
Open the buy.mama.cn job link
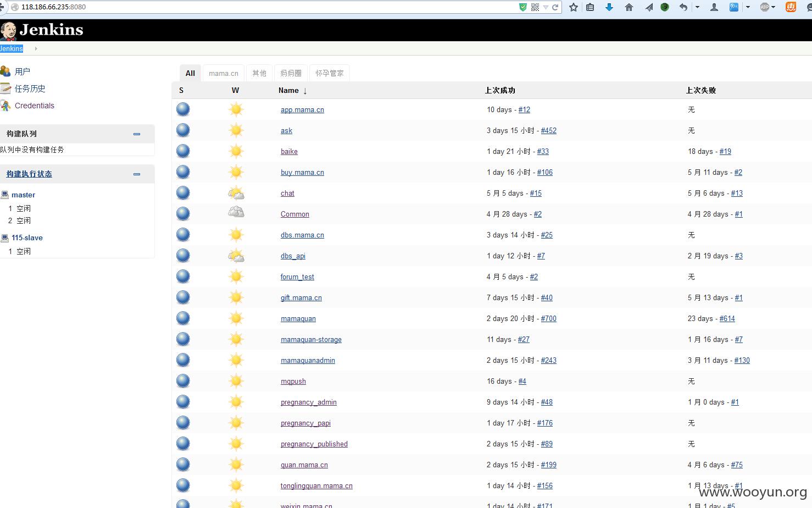click(x=302, y=173)
